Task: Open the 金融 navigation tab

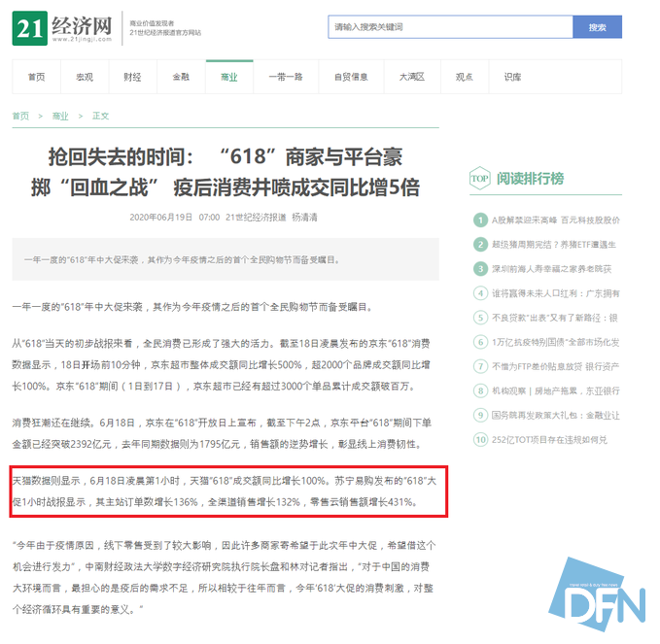Action: click(x=181, y=77)
